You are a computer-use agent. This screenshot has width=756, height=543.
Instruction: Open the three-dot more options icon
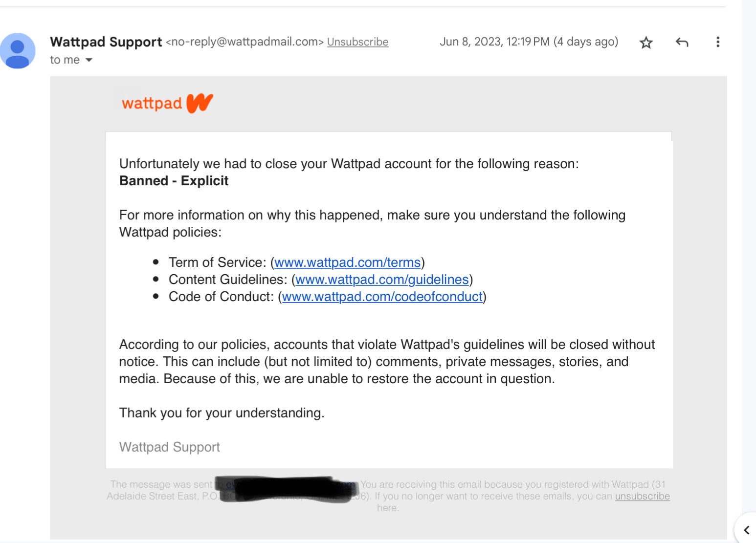coord(717,43)
